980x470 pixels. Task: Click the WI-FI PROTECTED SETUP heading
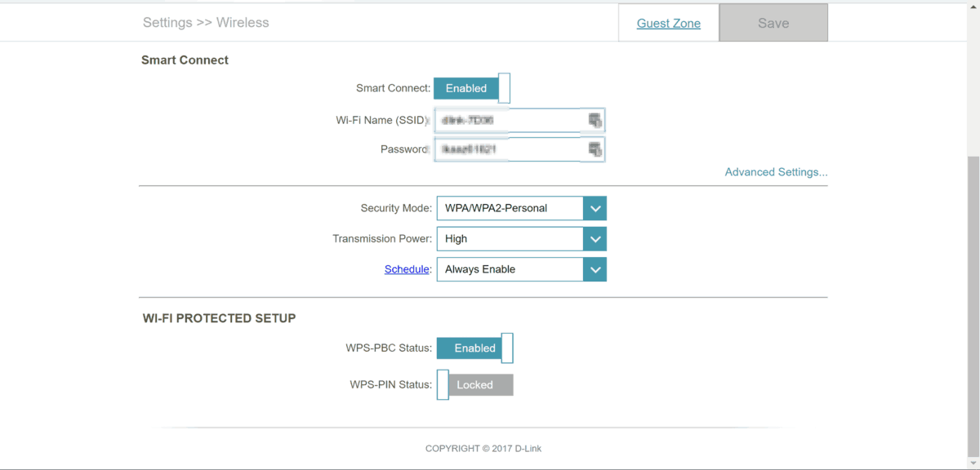click(219, 318)
